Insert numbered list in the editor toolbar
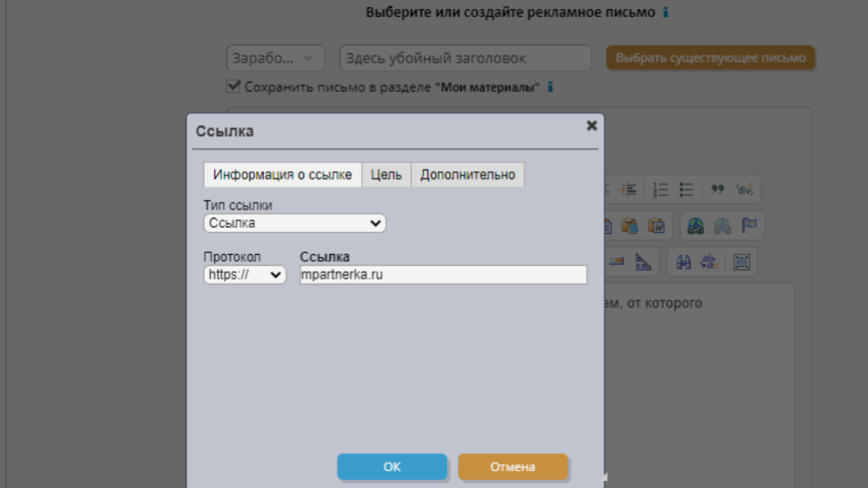The width and height of the screenshot is (868, 488). tap(659, 190)
